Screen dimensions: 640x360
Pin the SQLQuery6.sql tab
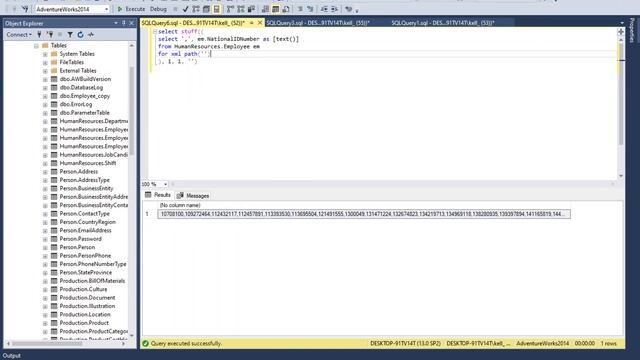pyautogui.click(x=252, y=23)
